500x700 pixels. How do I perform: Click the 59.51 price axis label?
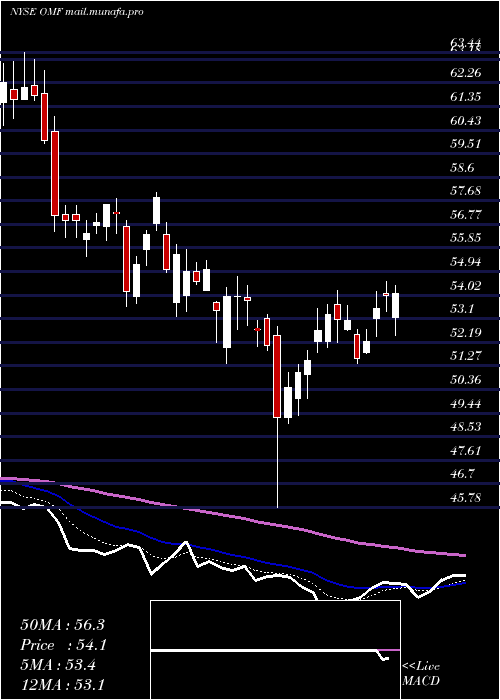pos(466,144)
